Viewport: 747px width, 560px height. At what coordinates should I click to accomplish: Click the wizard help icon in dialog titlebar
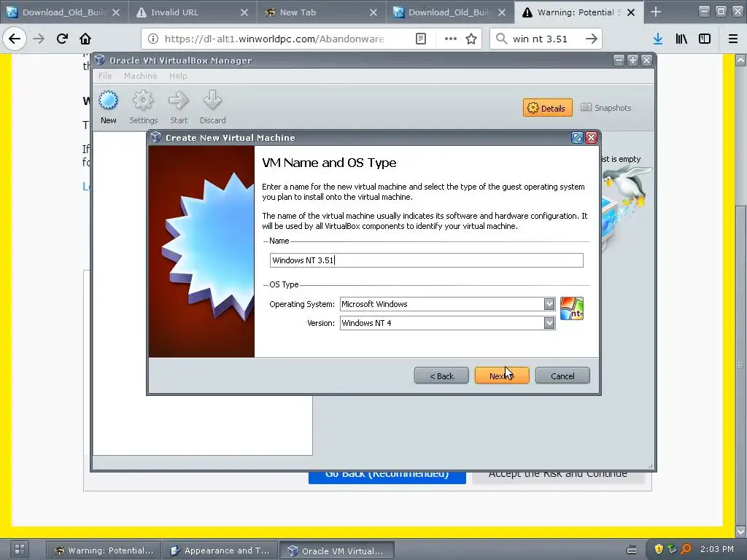coord(577,138)
